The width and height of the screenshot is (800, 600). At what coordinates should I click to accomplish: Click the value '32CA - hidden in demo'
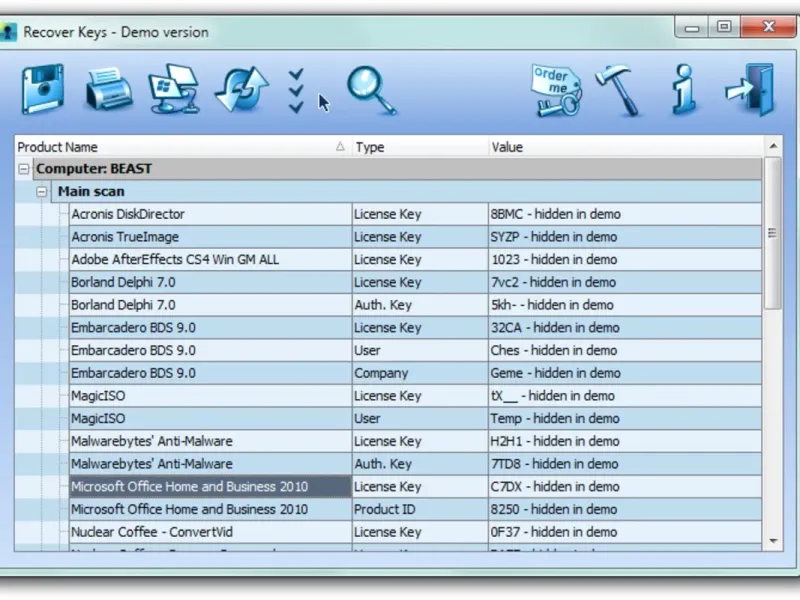point(555,328)
